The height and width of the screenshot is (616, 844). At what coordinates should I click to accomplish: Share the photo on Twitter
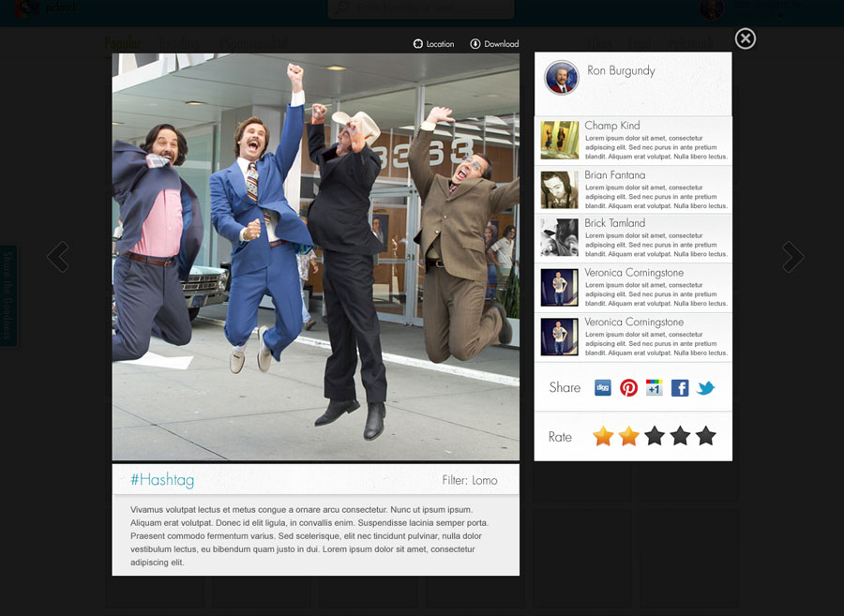[x=705, y=387]
